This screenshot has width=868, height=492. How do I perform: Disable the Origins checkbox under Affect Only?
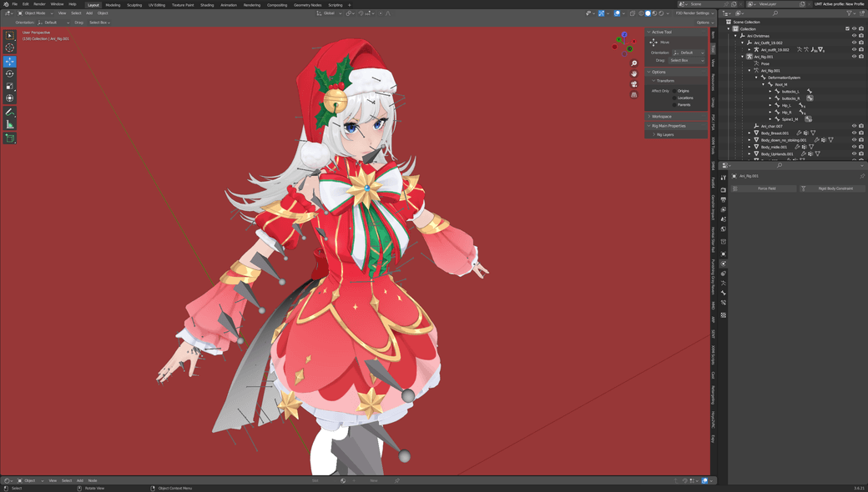(x=674, y=91)
